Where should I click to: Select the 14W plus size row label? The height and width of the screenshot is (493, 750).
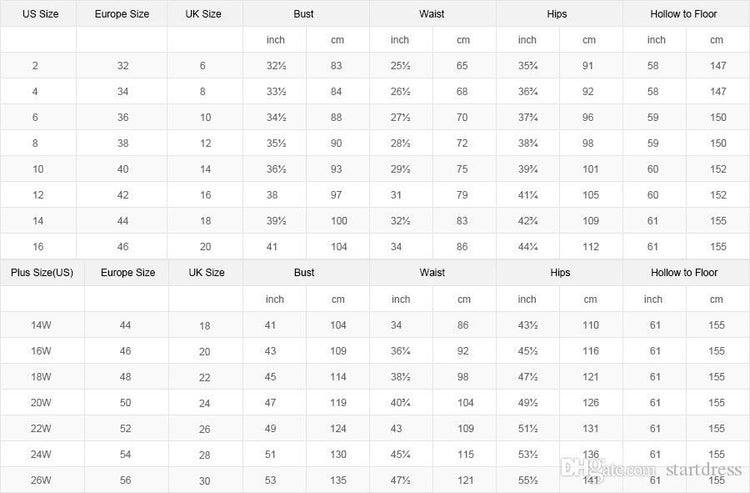coord(41,325)
